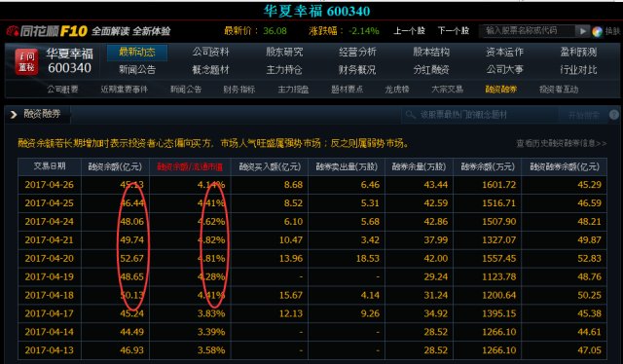Open the 主力持仓 tab

tap(284, 70)
